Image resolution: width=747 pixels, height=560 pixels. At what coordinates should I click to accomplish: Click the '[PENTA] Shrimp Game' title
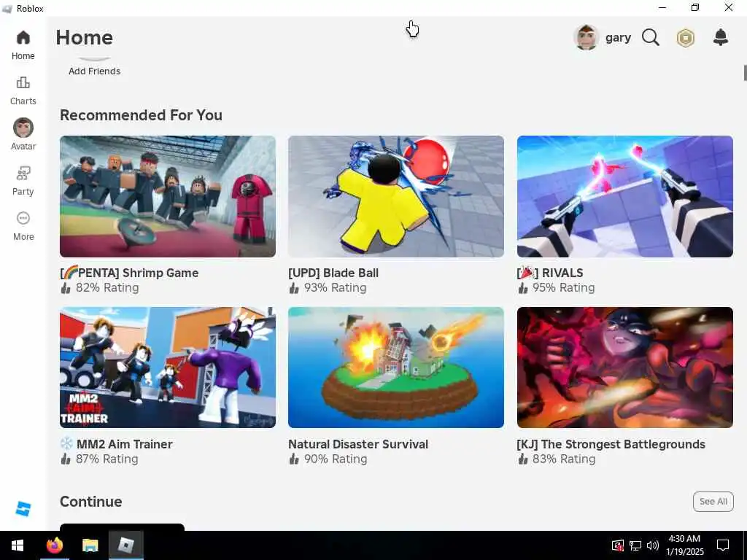coord(129,273)
